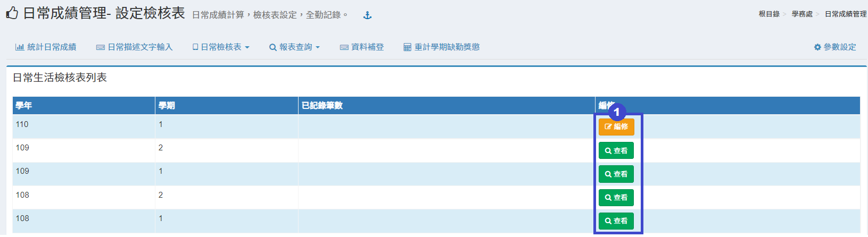Click 日常成績管理 breadcrumb link
The image size is (868, 237).
[846, 14]
